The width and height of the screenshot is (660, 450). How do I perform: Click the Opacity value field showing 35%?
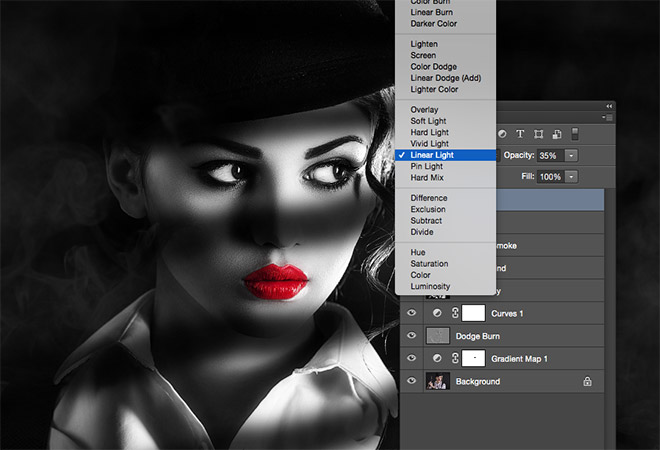[549, 156]
